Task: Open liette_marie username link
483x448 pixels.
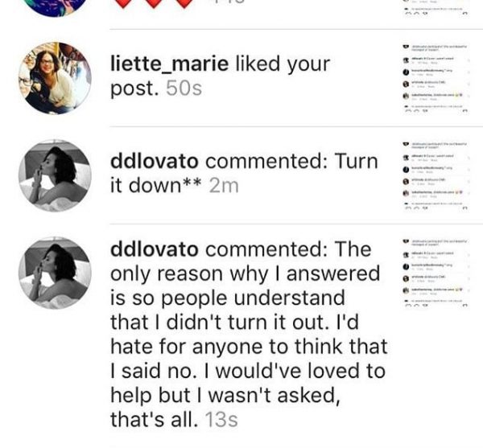Action: click(x=169, y=64)
